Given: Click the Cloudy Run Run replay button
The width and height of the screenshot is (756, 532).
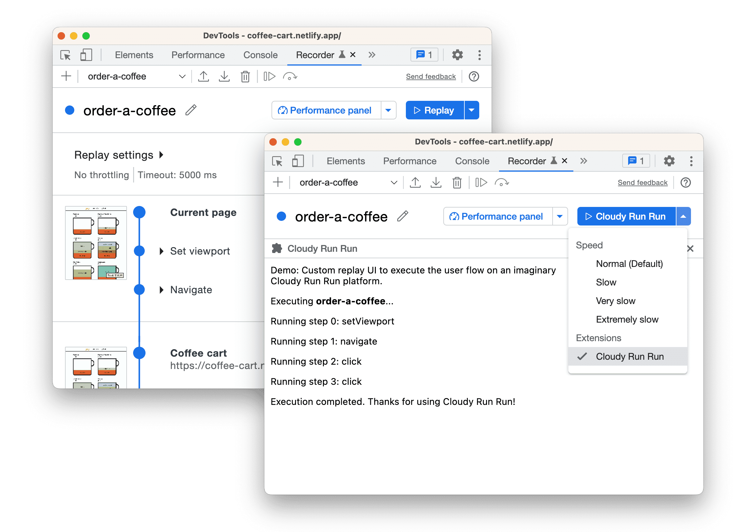Looking at the screenshot, I should pos(625,217).
